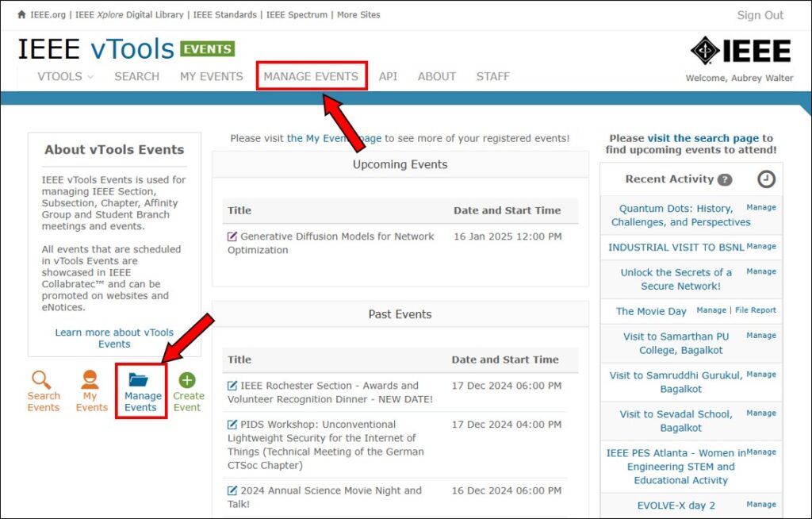This screenshot has height=519, width=812.
Task: Click Manage beside Unlock the Secrets activity
Action: pos(761,271)
